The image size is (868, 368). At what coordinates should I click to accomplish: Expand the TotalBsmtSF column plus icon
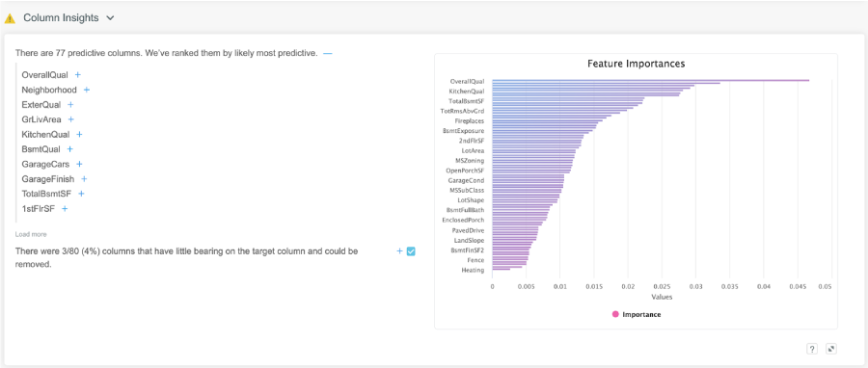[x=81, y=194]
